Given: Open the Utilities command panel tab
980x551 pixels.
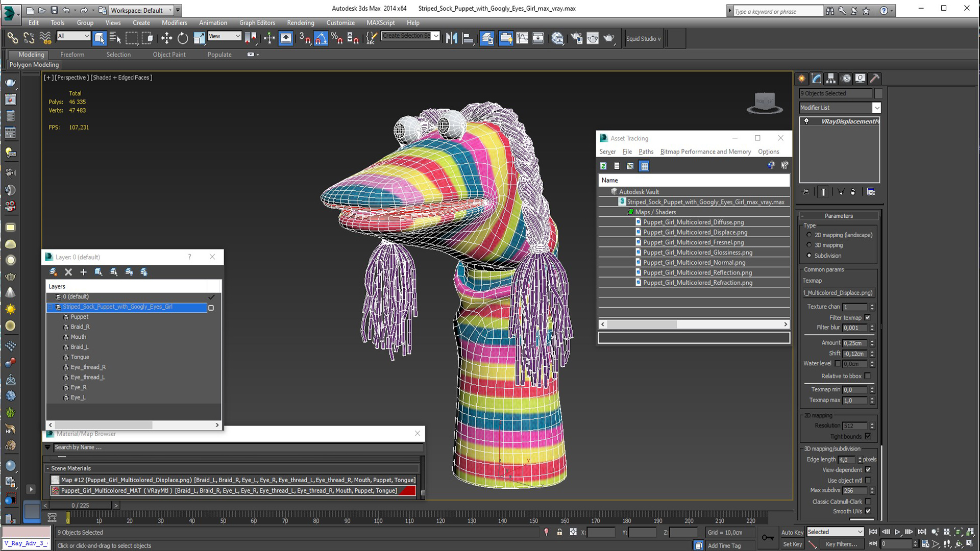Looking at the screenshot, I should click(874, 79).
